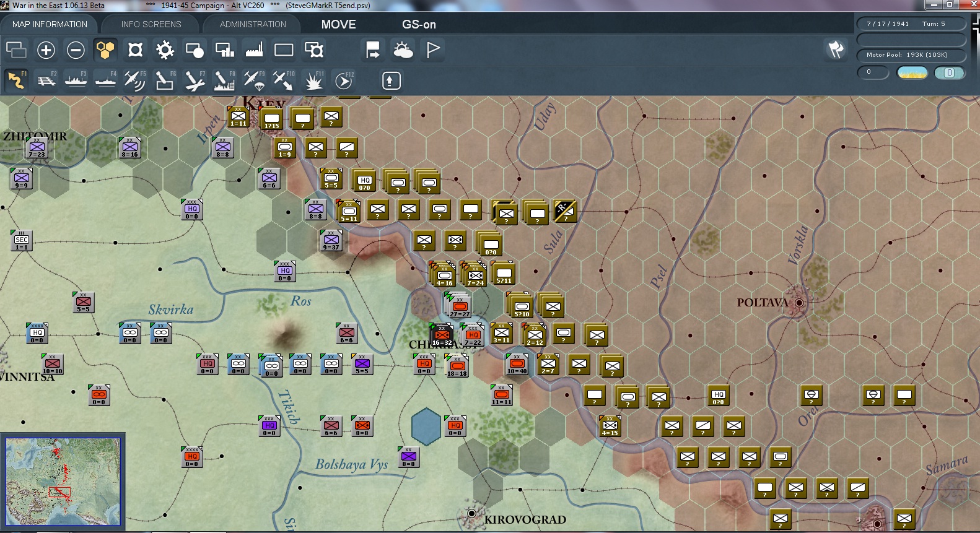Select the Soviet unit marked 2=12
980x533 pixels.
[535, 335]
